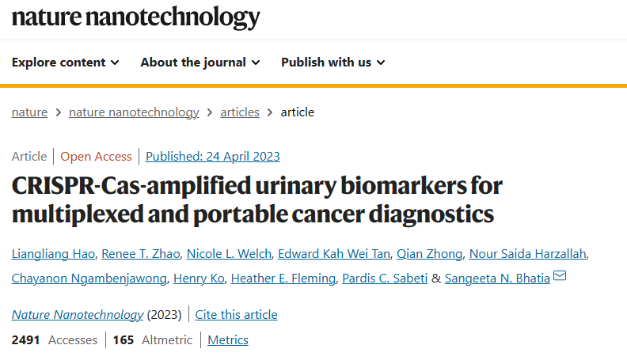The width and height of the screenshot is (627, 364).
Task: Select author Pardis C. Sabeti
Action: [385, 278]
